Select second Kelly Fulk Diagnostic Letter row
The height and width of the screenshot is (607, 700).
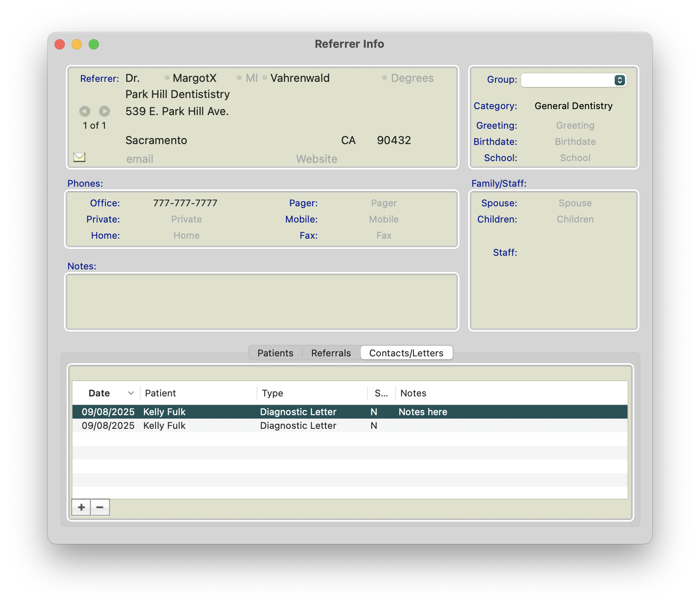point(298,425)
